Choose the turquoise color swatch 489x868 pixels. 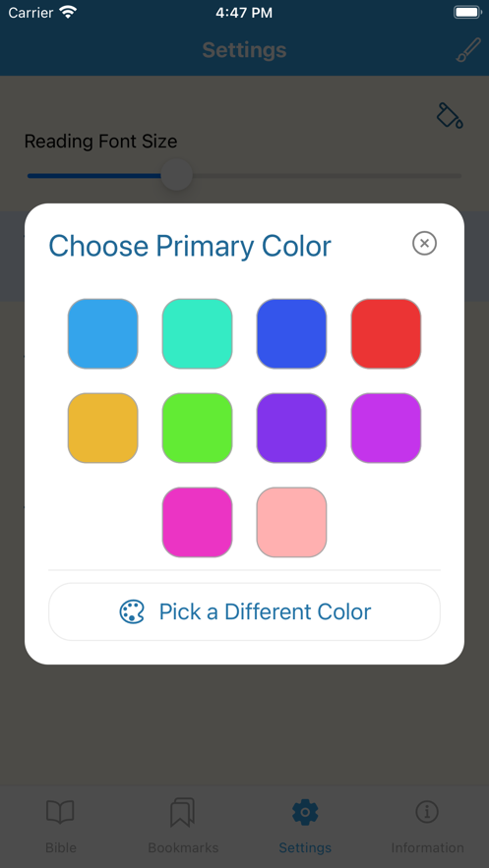[197, 334]
